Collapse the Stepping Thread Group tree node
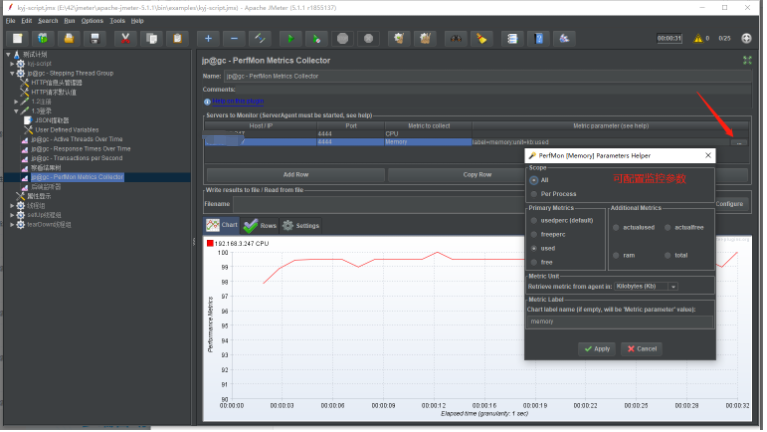Image resolution: width=767 pixels, height=432 pixels. click(12, 73)
